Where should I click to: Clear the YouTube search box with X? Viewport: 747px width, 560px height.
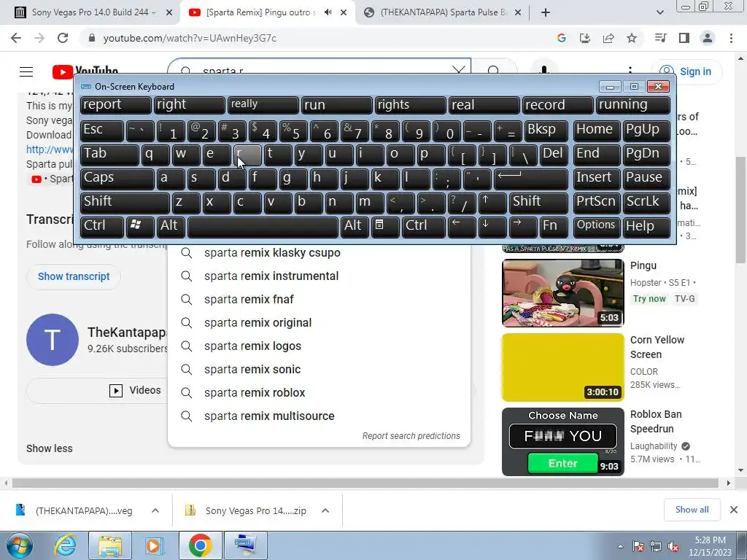[458, 71]
